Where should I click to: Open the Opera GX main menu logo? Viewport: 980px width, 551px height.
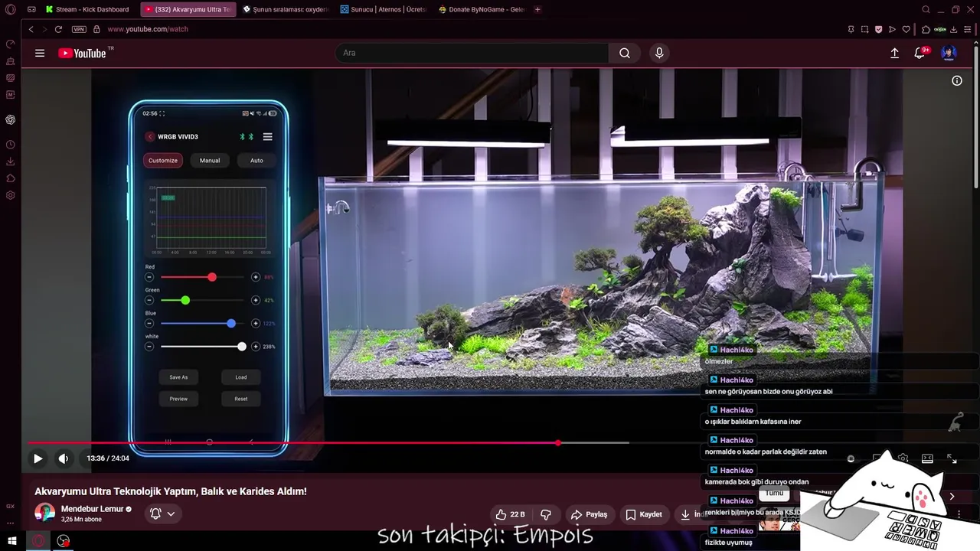point(10,9)
